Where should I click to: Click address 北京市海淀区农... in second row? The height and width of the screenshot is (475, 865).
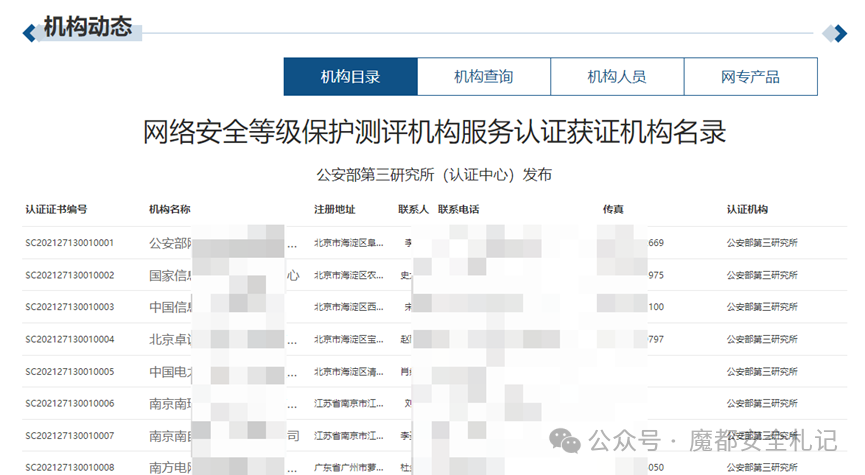(349, 275)
